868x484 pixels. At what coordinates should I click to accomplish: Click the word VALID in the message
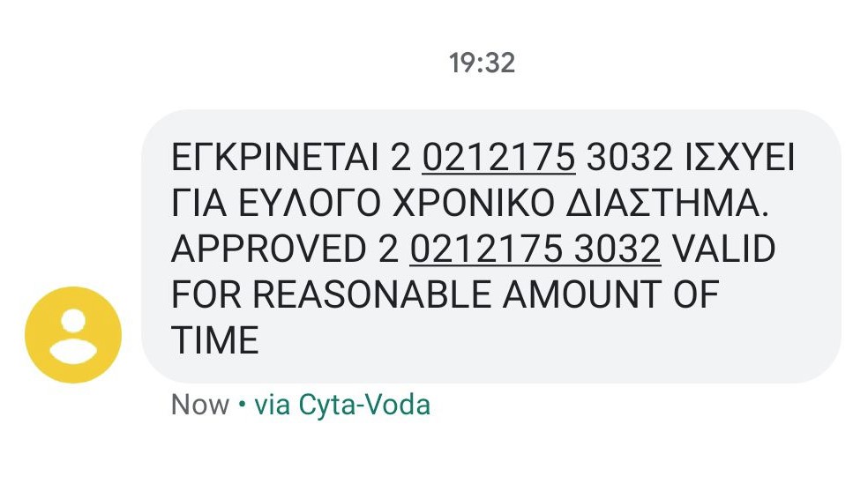(723, 249)
